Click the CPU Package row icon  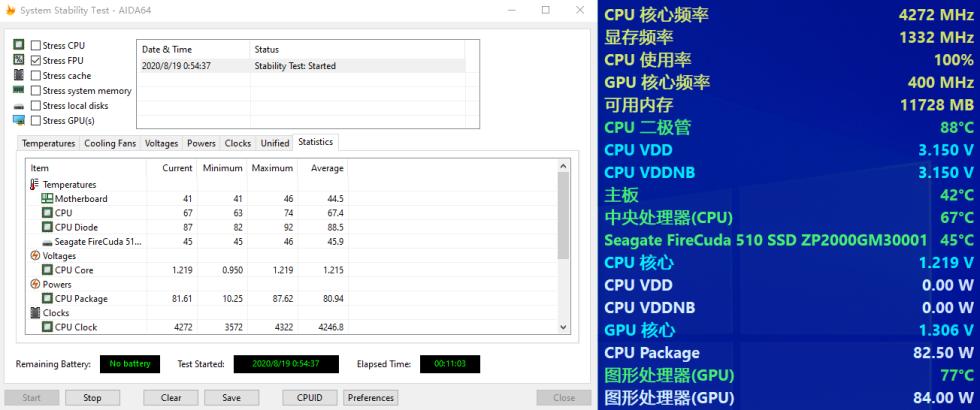47,299
